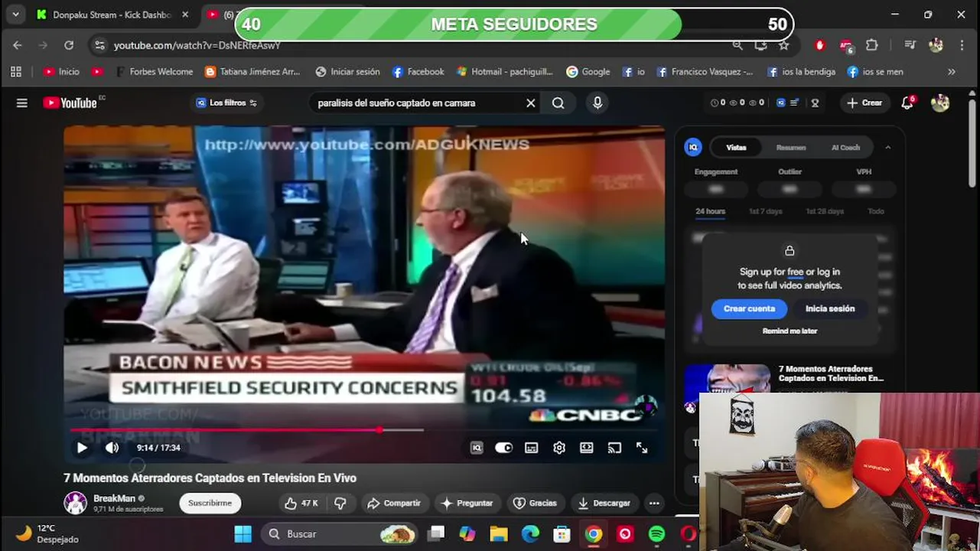
Task: Open Spotify from the taskbar
Action: click(x=656, y=533)
